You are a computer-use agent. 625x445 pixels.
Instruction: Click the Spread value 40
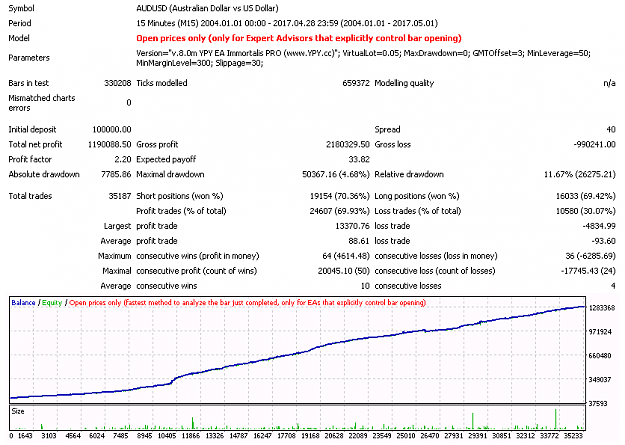coord(611,130)
